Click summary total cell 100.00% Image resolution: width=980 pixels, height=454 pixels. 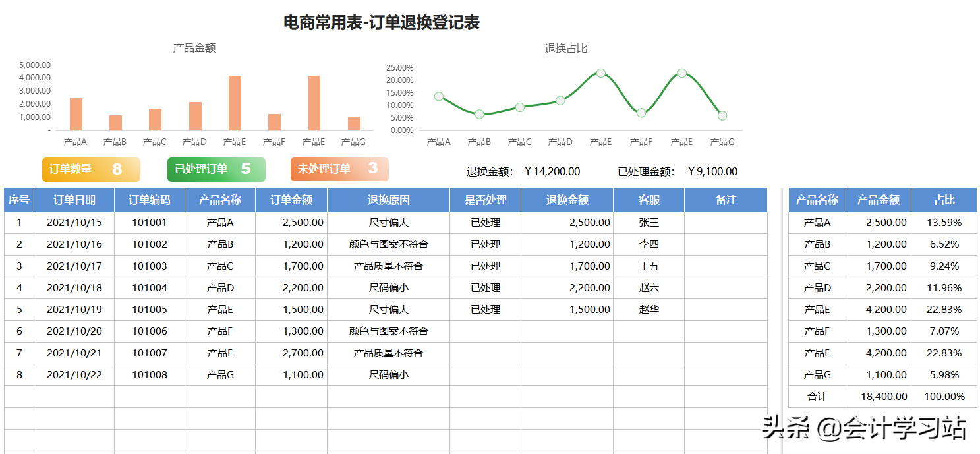pos(944,397)
